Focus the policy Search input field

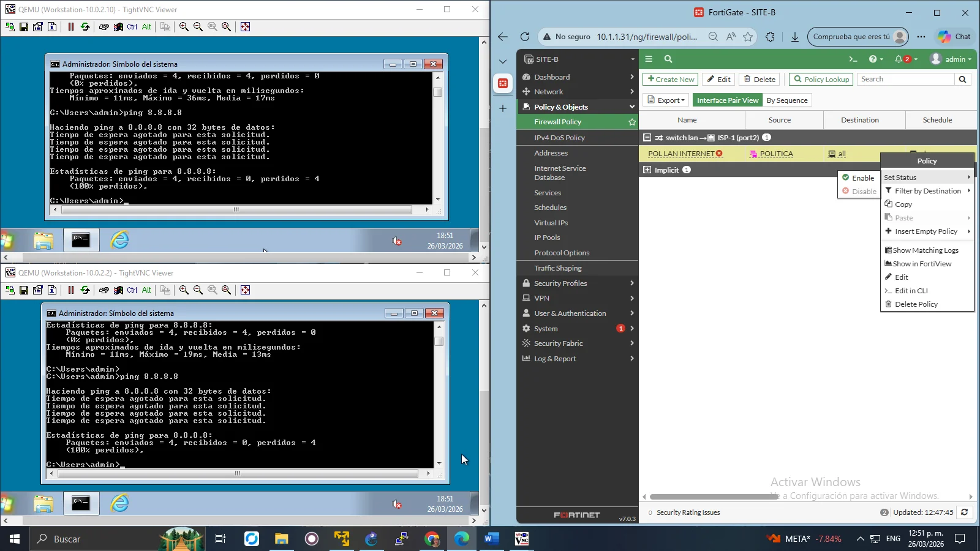tap(906, 79)
